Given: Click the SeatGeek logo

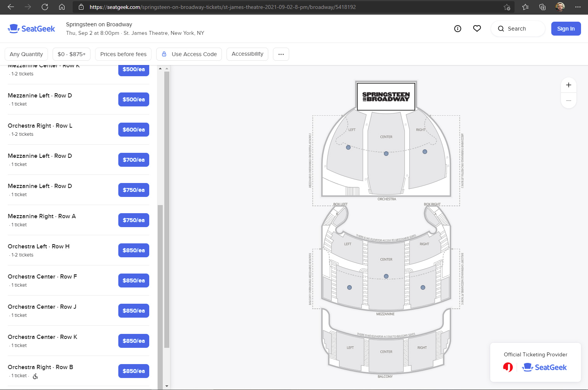Looking at the screenshot, I should (31, 29).
